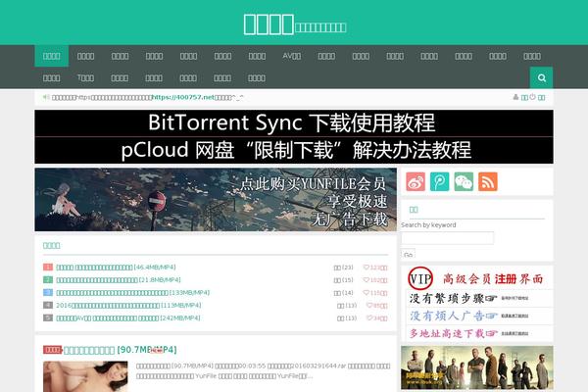Open comments (14) on the 133MB post

point(344,293)
